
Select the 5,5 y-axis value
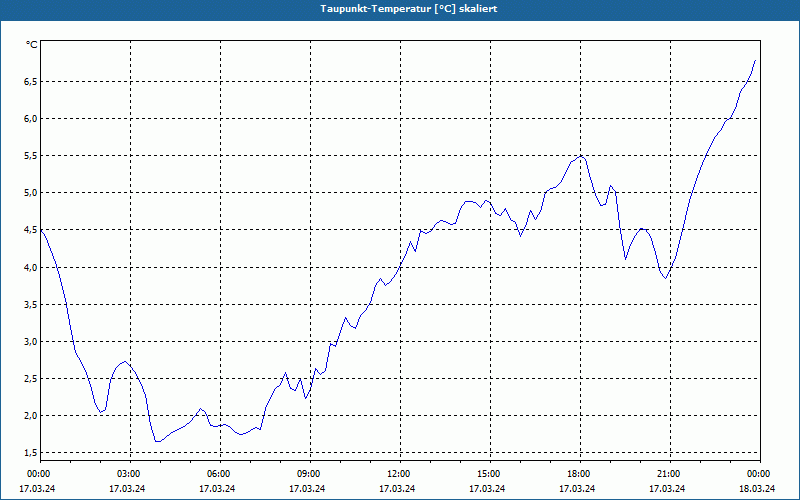coord(31,156)
